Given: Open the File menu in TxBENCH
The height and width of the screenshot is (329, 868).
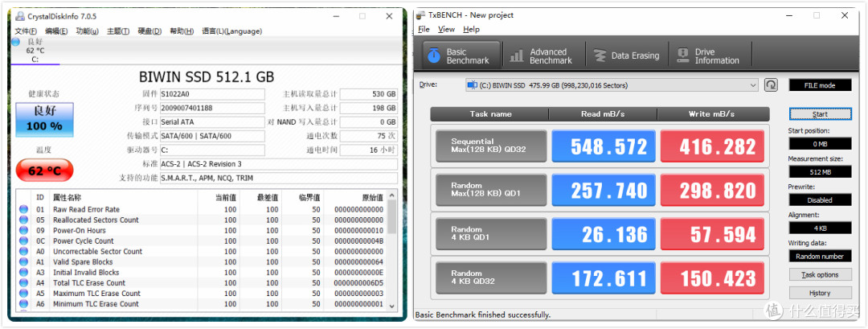Looking at the screenshot, I should point(424,29).
